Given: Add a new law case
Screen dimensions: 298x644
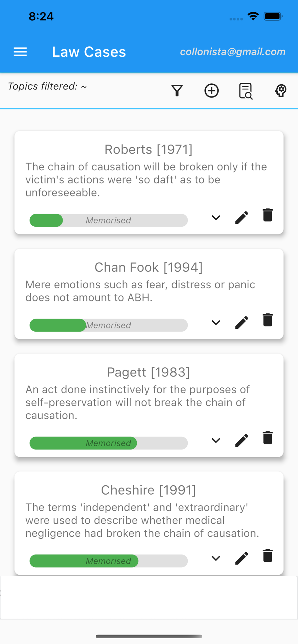Looking at the screenshot, I should coord(212,91).
